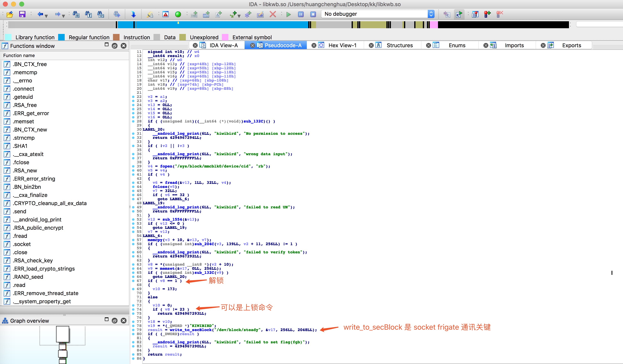Toggle the highlight lock tool
The width and height of the screenshot is (623, 364).
click(150, 14)
